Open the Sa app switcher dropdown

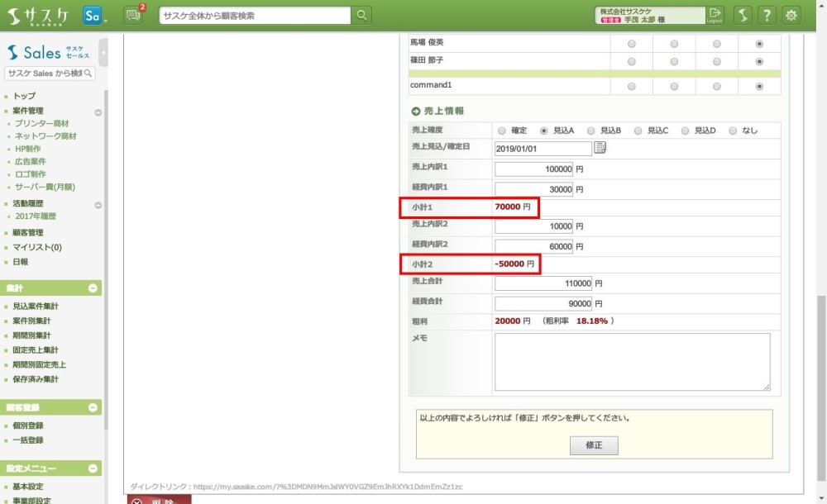point(95,15)
